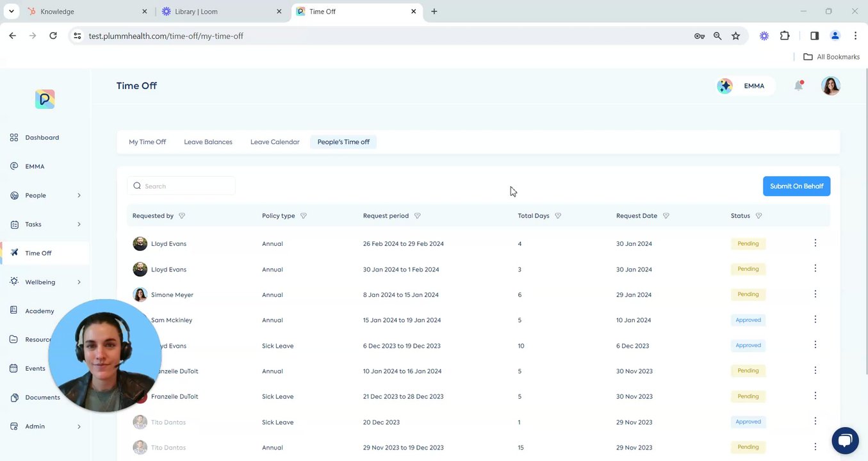Click the address bar URL
The height and width of the screenshot is (461, 868).
coord(166,36)
